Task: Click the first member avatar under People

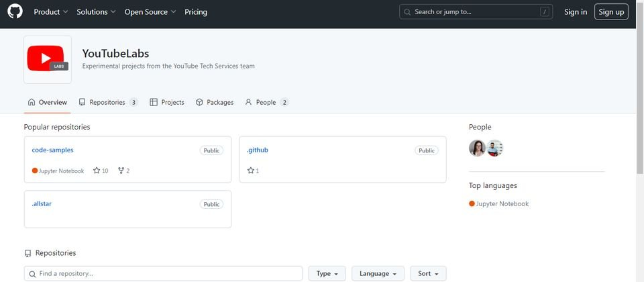Action: pos(477,148)
